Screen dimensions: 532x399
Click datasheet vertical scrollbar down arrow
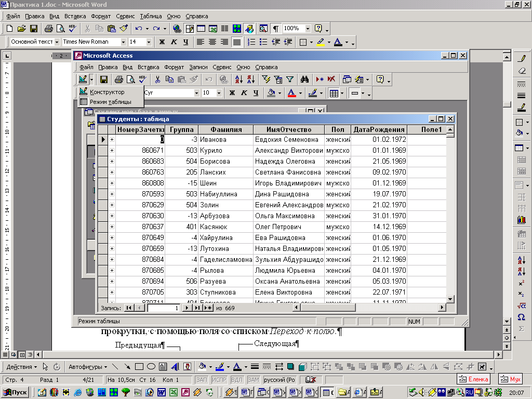click(x=450, y=299)
